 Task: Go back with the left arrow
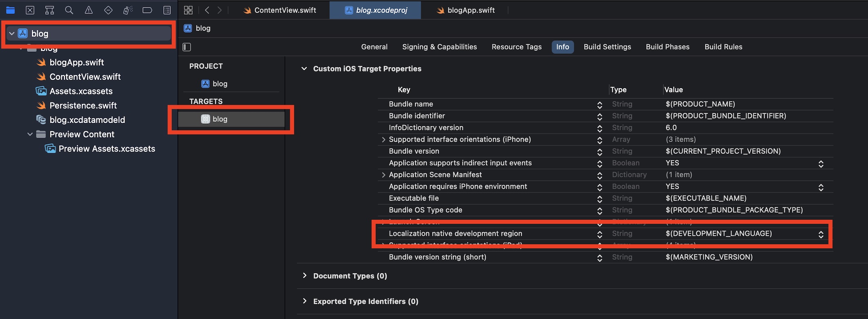pyautogui.click(x=207, y=10)
